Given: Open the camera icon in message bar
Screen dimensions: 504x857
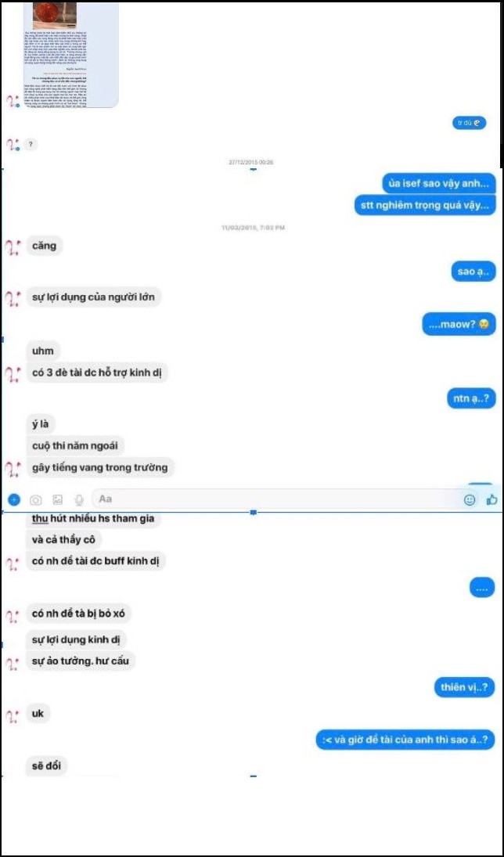Looking at the screenshot, I should [x=36, y=499].
